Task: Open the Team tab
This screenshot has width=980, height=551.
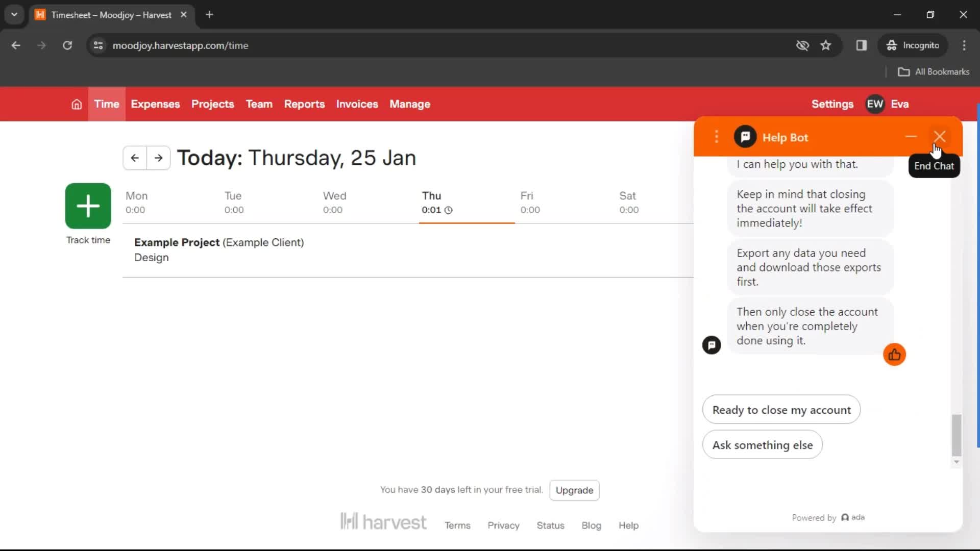Action: click(x=259, y=104)
